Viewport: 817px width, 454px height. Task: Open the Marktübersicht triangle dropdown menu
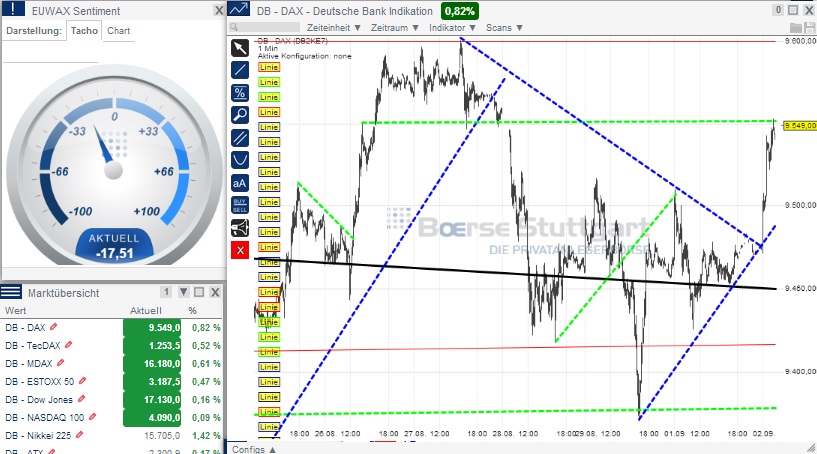183,292
